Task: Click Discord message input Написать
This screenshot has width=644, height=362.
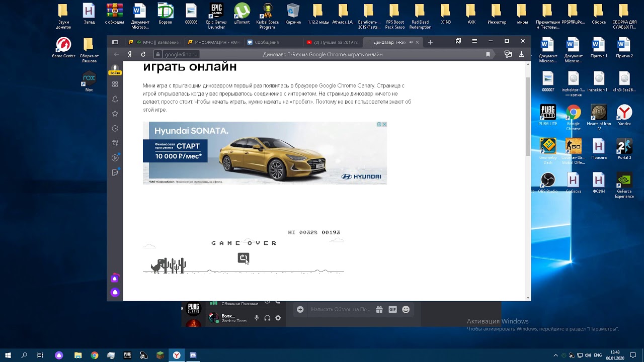Action: pos(340,310)
